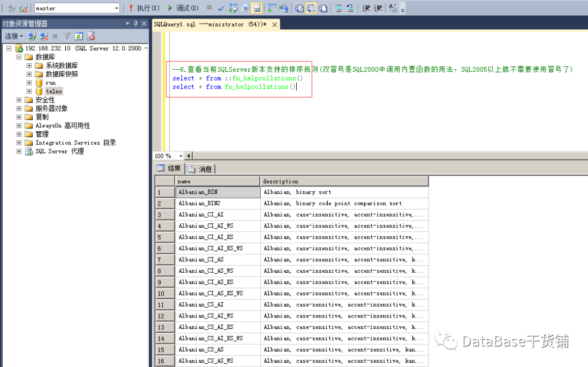Screen dimensions: 588x367
Task: Click Uncomment selected lines icon
Action: tap(350, 8)
